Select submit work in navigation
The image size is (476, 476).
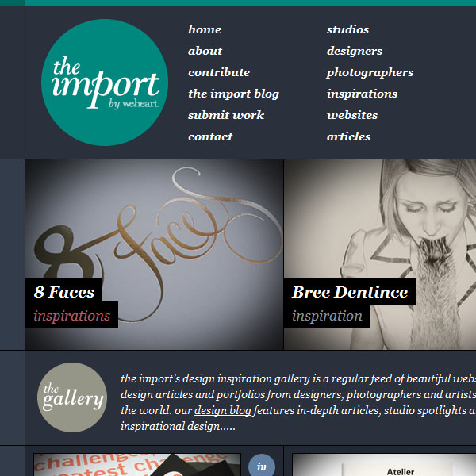click(x=226, y=115)
